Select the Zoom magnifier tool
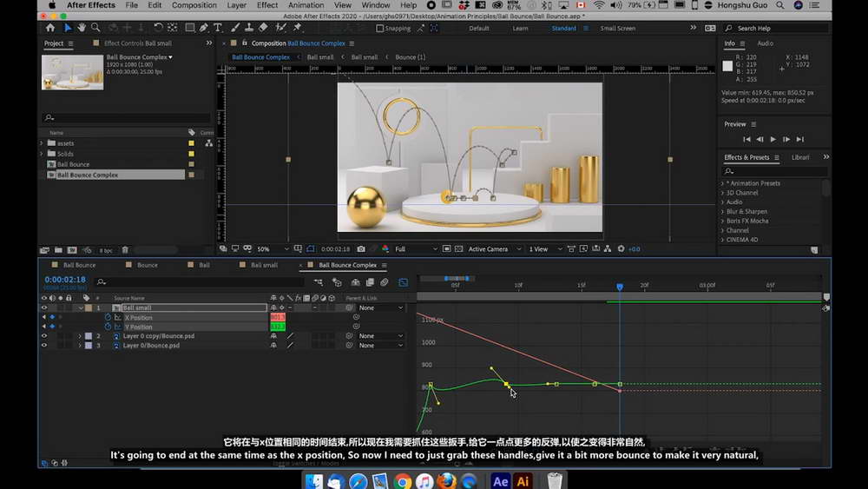The width and height of the screenshot is (868, 489). pos(95,28)
